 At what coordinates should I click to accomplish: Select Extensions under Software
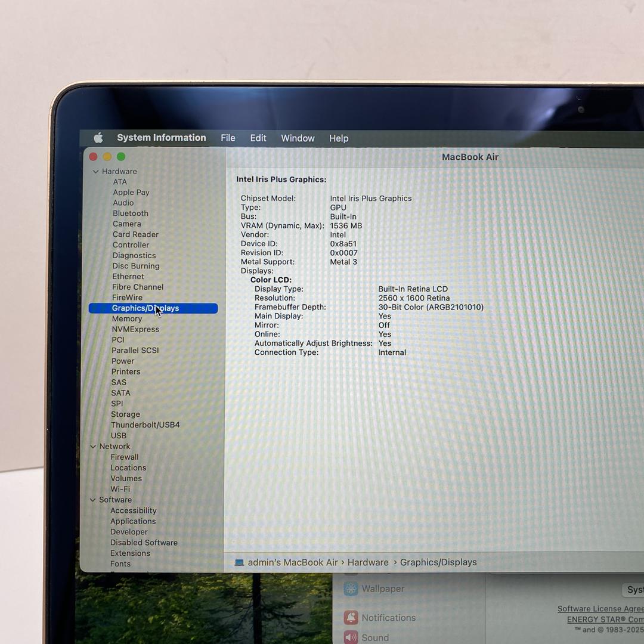(130, 553)
